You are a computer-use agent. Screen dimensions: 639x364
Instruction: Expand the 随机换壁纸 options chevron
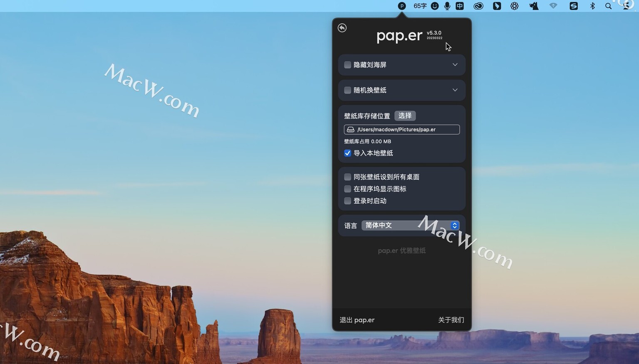click(x=455, y=90)
